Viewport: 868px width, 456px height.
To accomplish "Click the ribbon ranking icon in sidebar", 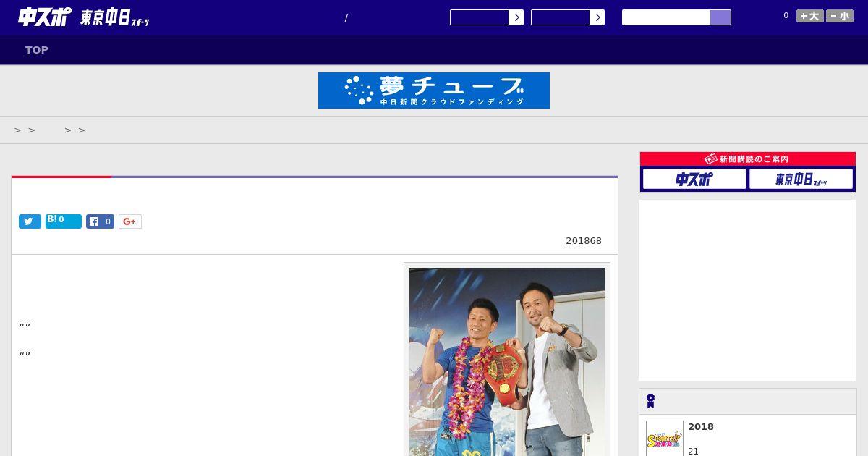I will tap(650, 401).
